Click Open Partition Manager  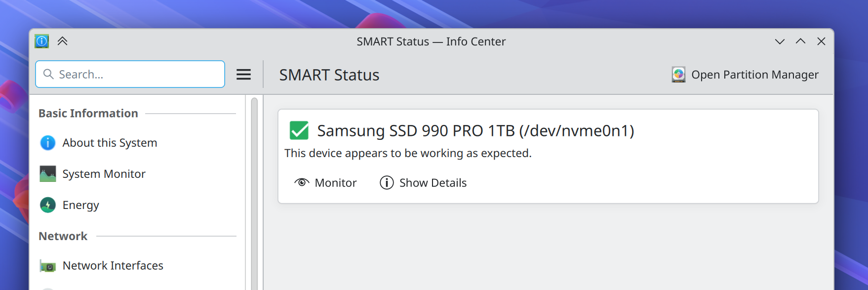tap(754, 75)
